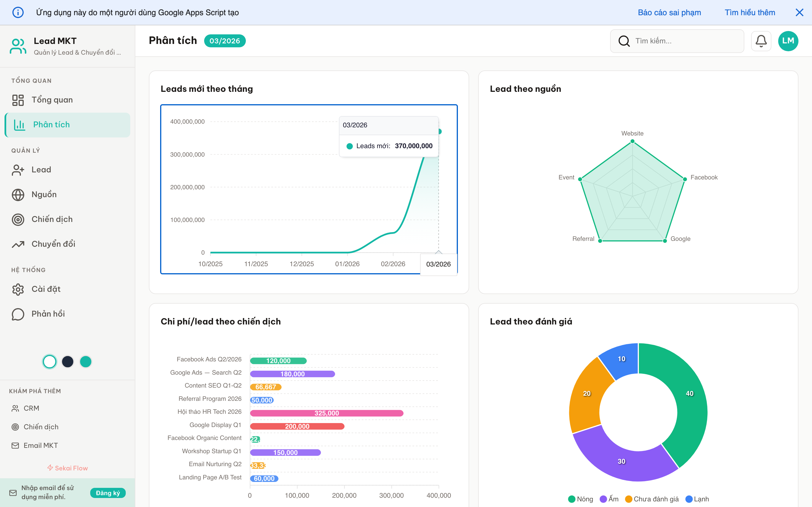
Task: Open the Tổng quan dashboard icon
Action: (x=18, y=100)
